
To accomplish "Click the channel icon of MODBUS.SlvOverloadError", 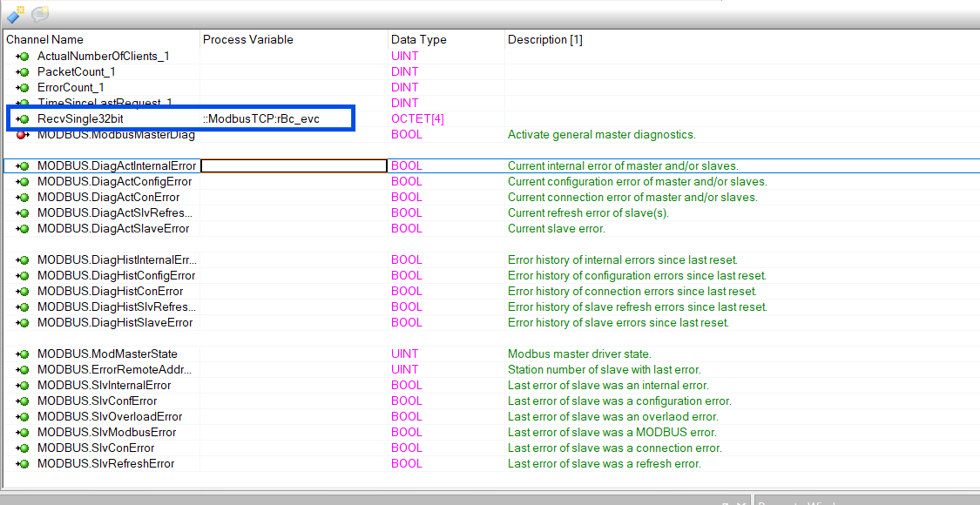I will pyautogui.click(x=23, y=417).
